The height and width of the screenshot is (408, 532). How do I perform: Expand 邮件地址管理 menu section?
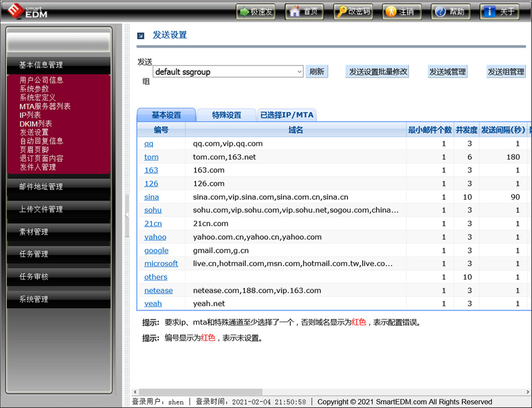[58, 186]
